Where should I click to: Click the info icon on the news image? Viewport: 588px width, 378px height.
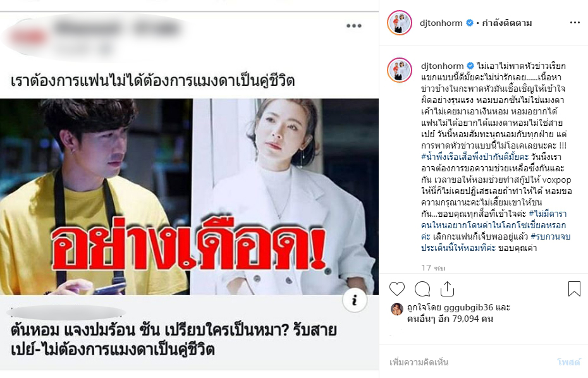click(354, 300)
